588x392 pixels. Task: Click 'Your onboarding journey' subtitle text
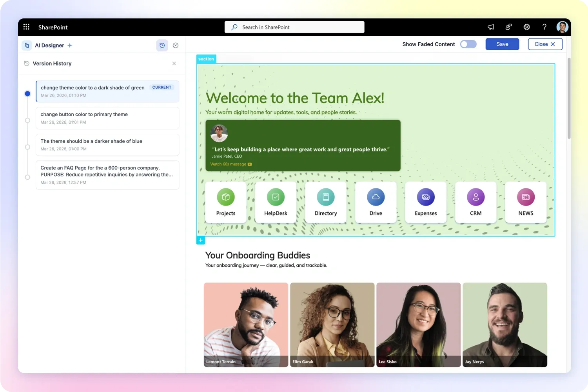[266, 266]
